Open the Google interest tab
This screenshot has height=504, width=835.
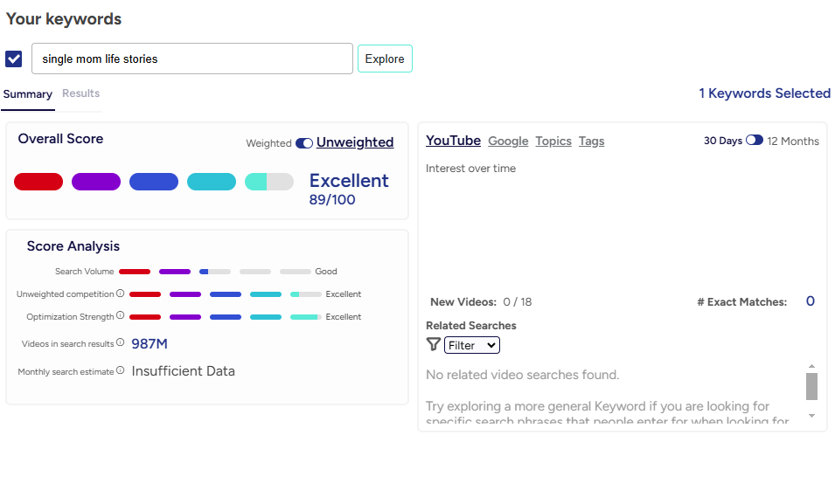click(x=508, y=141)
